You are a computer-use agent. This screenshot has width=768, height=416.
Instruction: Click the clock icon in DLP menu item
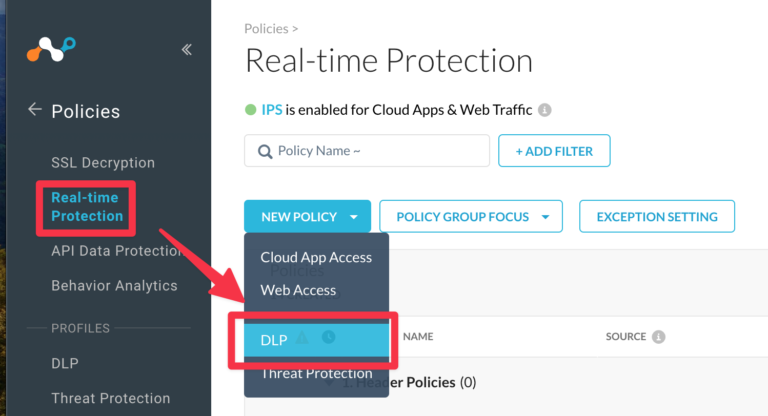329,337
